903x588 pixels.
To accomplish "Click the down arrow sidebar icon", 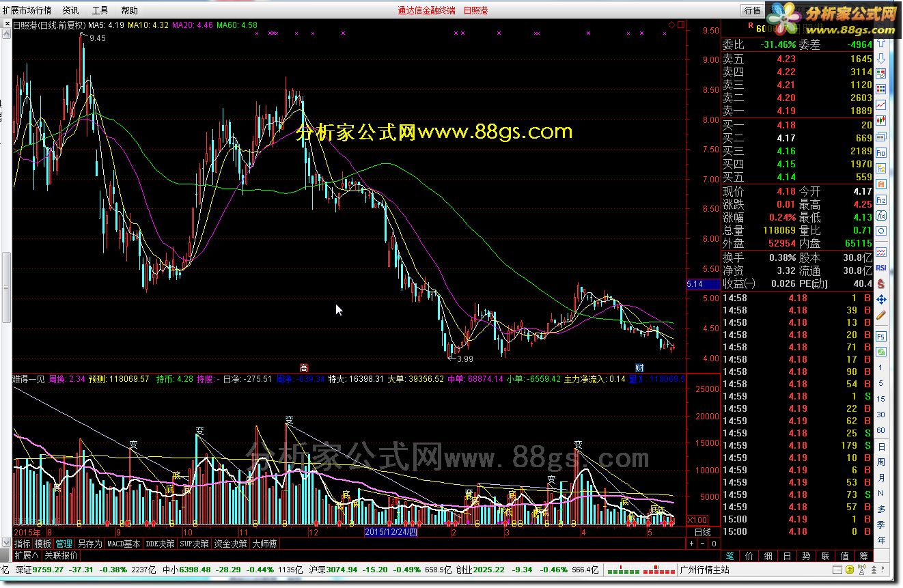I will (881, 58).
